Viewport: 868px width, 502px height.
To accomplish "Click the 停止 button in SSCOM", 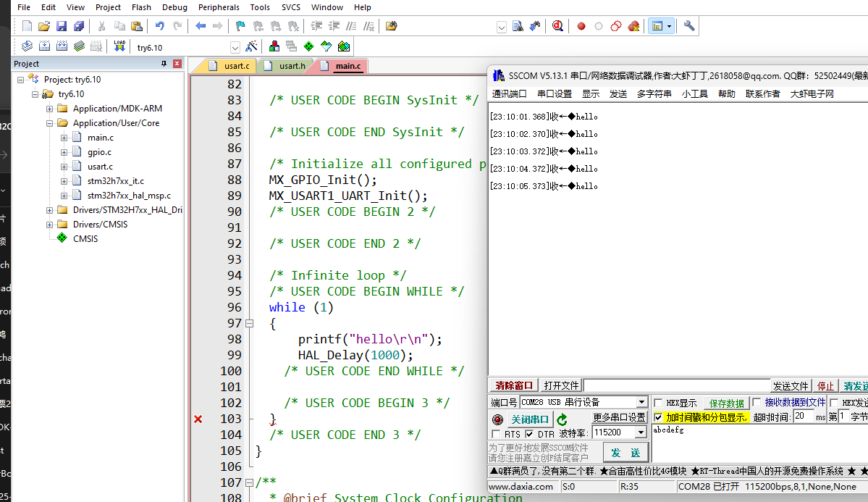I will [825, 386].
